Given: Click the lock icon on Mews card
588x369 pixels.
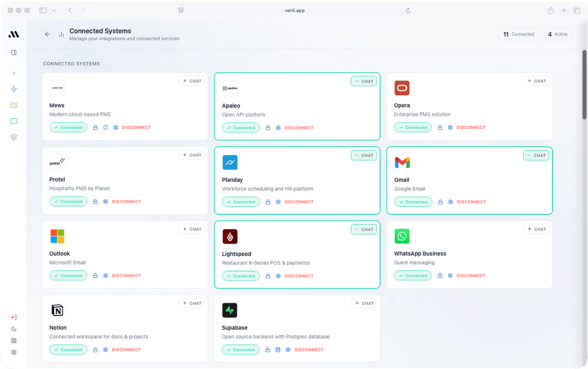Looking at the screenshot, I should pyautogui.click(x=95, y=127).
